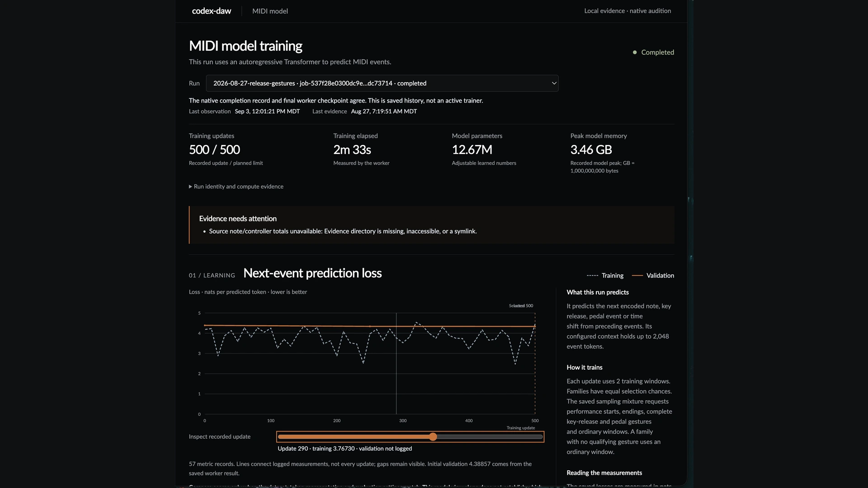Click the 'Evidence needs attention' heading
The image size is (868, 488).
pos(238,219)
